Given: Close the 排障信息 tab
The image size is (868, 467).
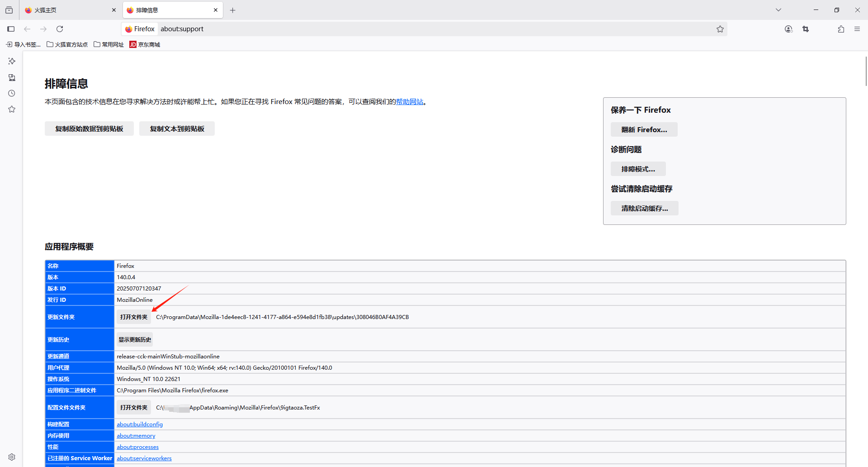Looking at the screenshot, I should [x=216, y=10].
